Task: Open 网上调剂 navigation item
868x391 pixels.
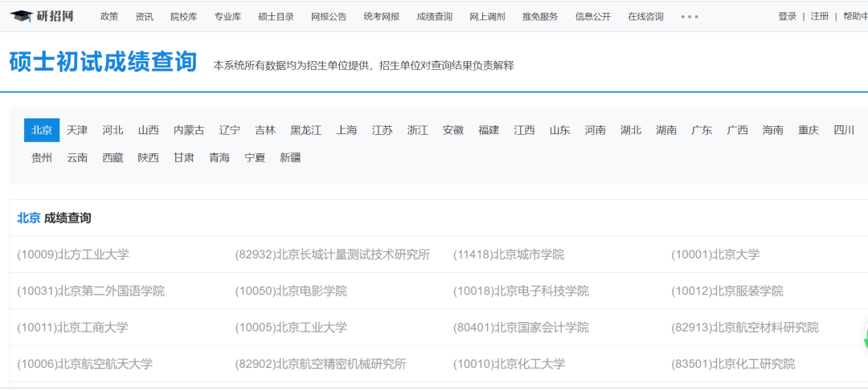Action: (487, 17)
